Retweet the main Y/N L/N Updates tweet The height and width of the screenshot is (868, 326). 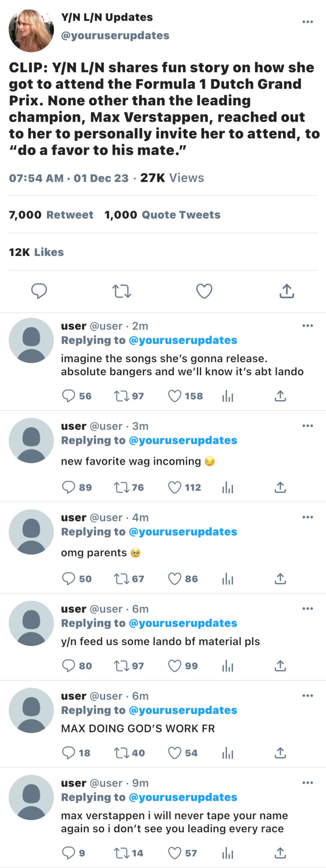coord(121,291)
